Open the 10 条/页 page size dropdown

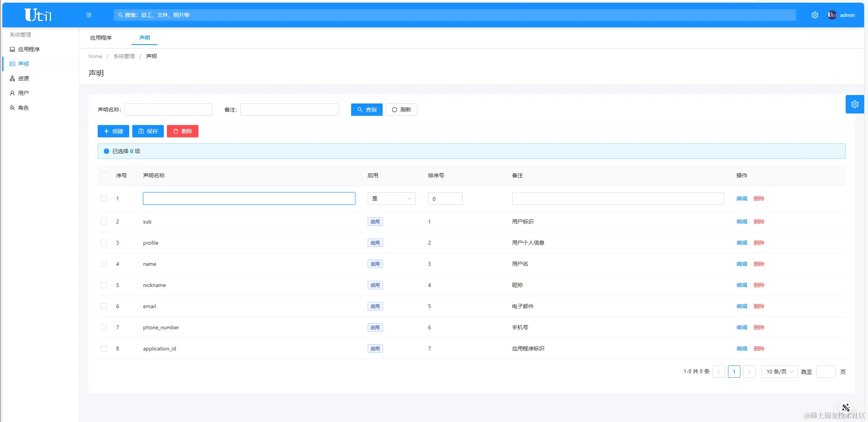tap(780, 372)
